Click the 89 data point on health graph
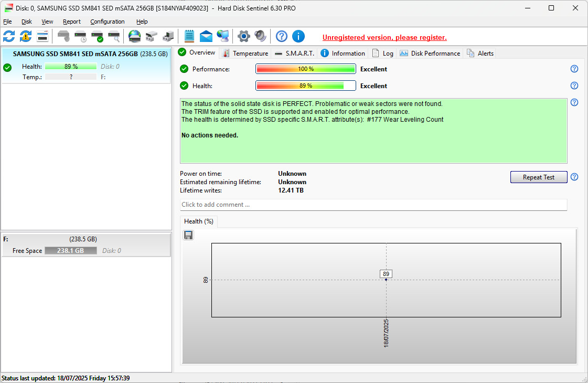 point(386,280)
